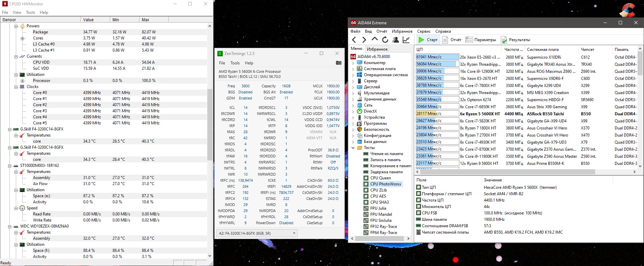Open the AIDA64 graph chart tool
The width and height of the screenshot is (644, 266).
406,40
